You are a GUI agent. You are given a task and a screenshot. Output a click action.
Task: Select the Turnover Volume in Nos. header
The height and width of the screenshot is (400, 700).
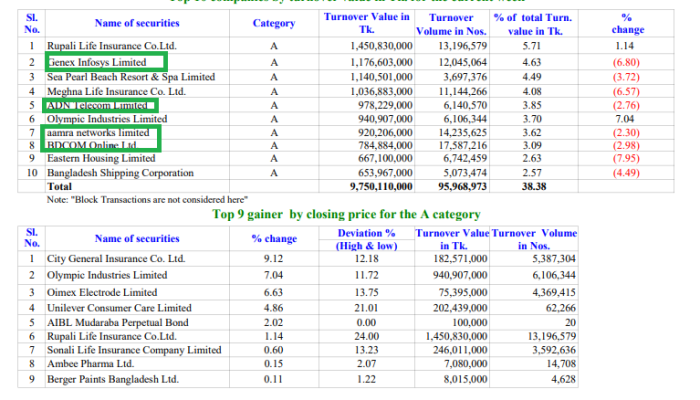click(451, 24)
